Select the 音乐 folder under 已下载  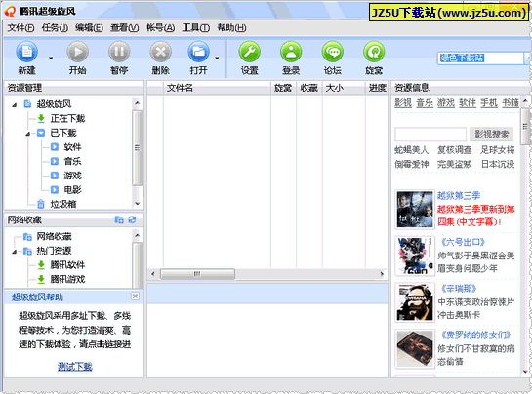point(72,161)
